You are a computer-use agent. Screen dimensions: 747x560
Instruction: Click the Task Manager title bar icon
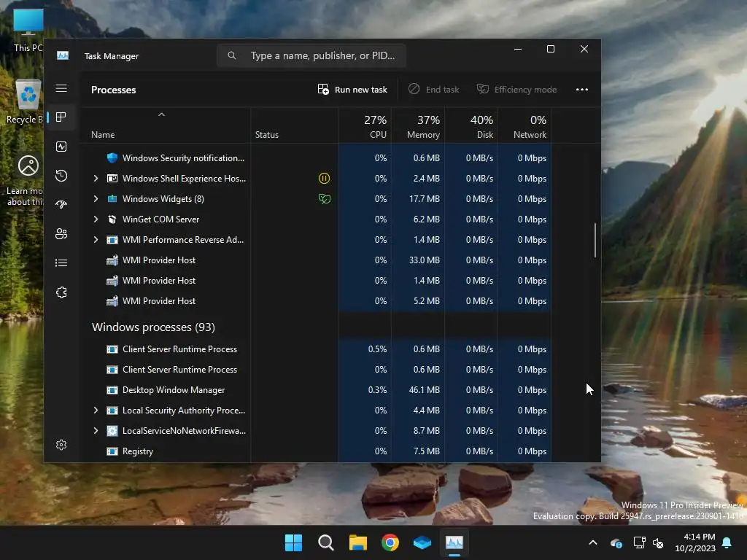pos(63,55)
